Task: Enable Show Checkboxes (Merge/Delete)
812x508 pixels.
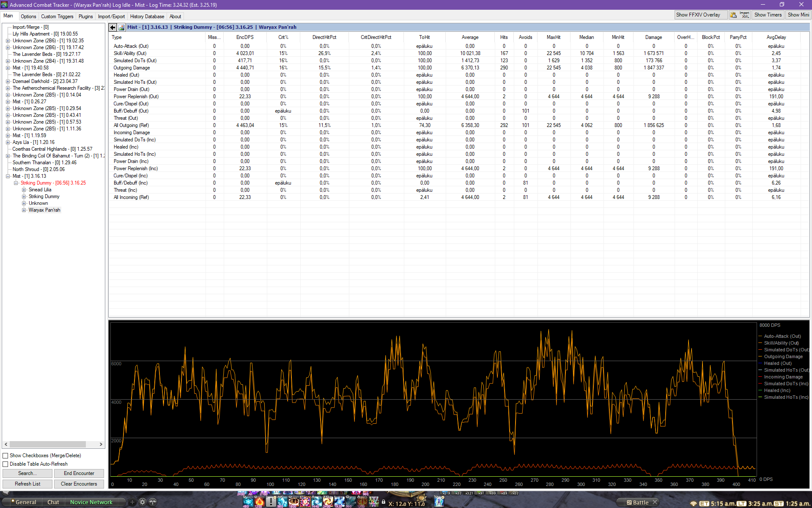Action: [5, 456]
